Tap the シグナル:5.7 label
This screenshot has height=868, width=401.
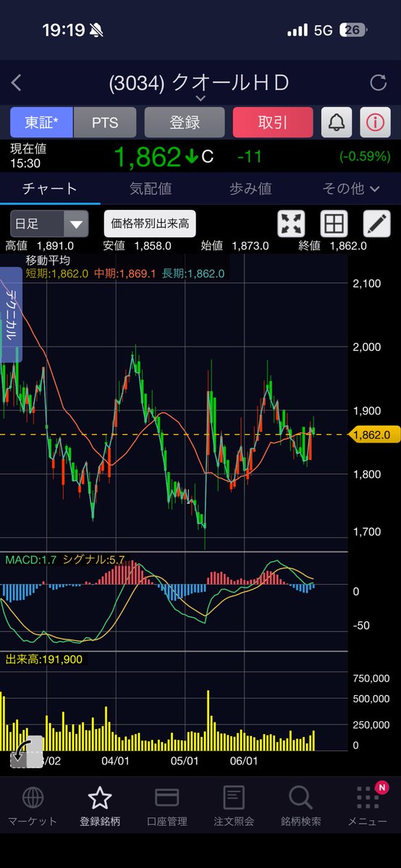tap(94, 559)
